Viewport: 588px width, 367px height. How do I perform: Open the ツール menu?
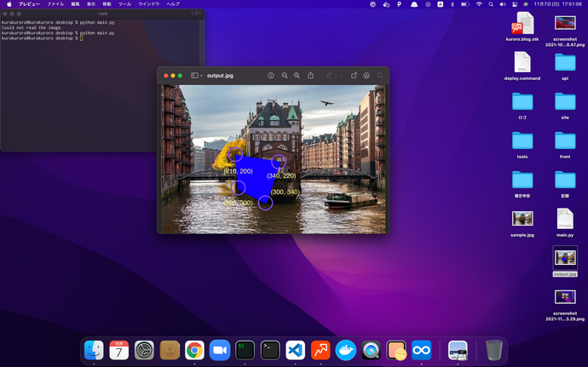(x=124, y=4)
